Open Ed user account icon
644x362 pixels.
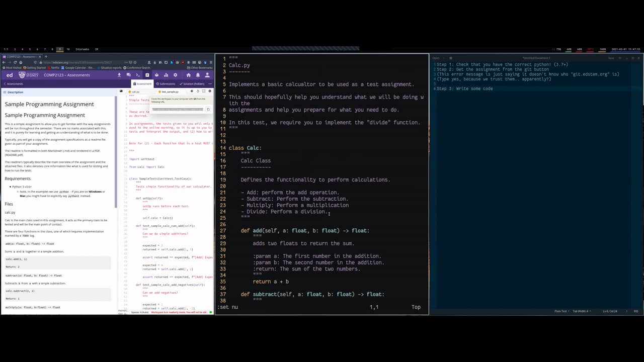(x=207, y=75)
